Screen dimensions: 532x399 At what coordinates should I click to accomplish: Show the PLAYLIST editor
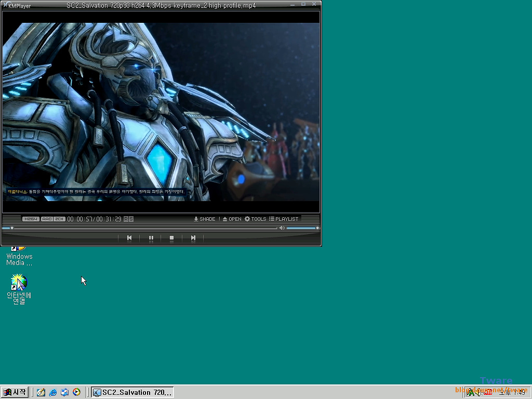[284, 219]
